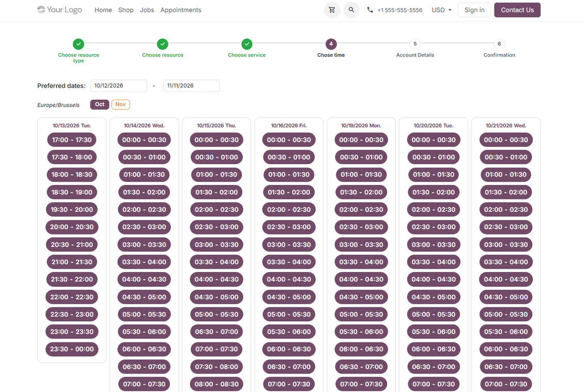Screen dimensions: 584x392
Task: Click step 6 Confirmation circle
Action: [499, 44]
